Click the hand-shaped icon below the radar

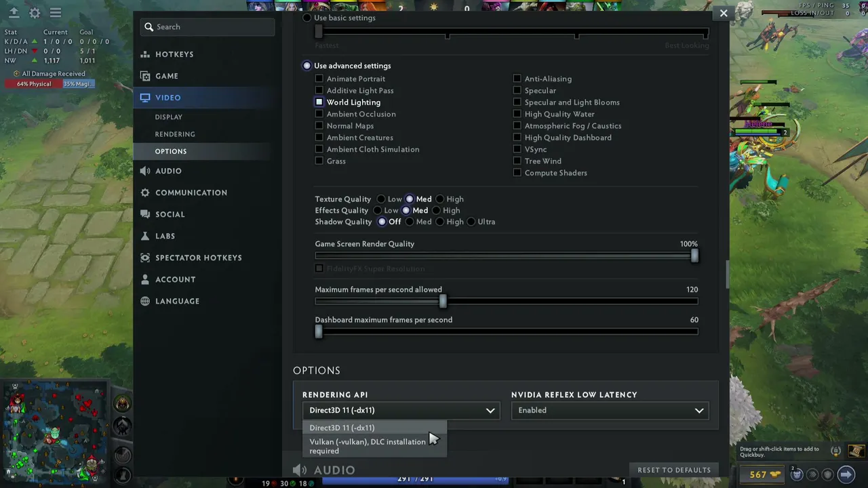pos(122,474)
